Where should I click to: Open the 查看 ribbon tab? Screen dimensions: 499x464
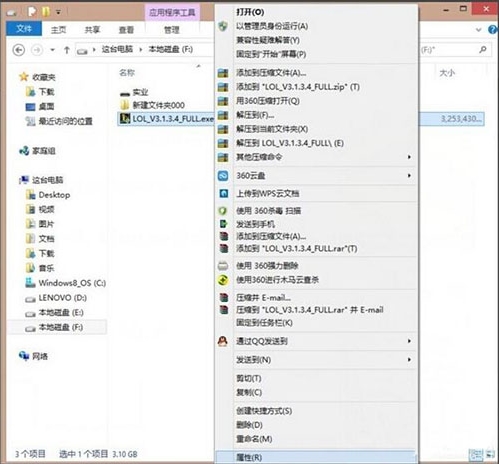(126, 30)
